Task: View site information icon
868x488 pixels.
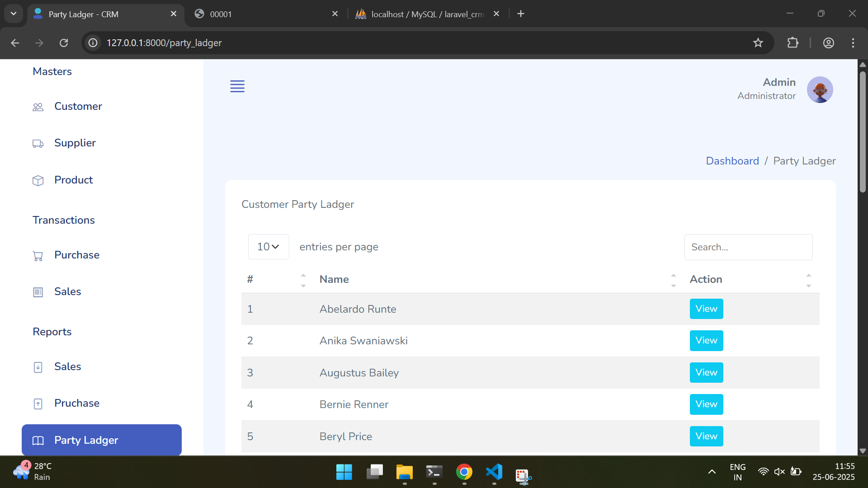Action: (93, 43)
